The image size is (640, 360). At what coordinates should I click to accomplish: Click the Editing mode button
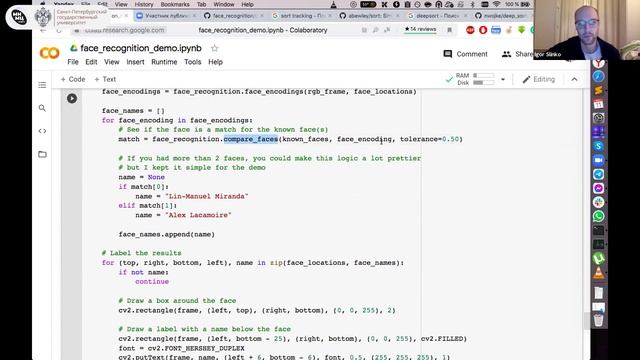point(539,79)
